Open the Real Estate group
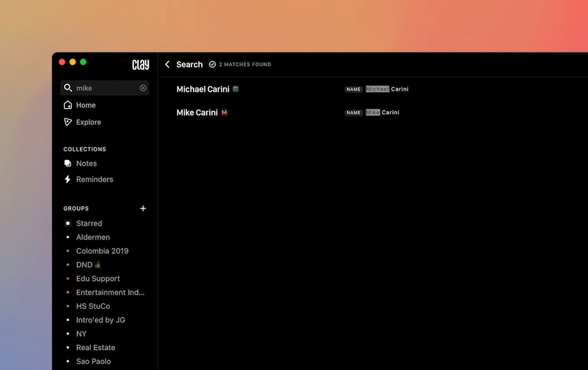 pos(95,347)
